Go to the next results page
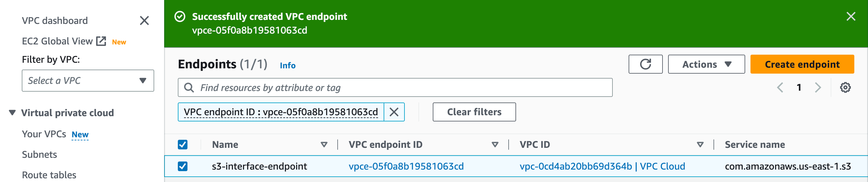This screenshot has width=868, height=182. click(x=818, y=88)
